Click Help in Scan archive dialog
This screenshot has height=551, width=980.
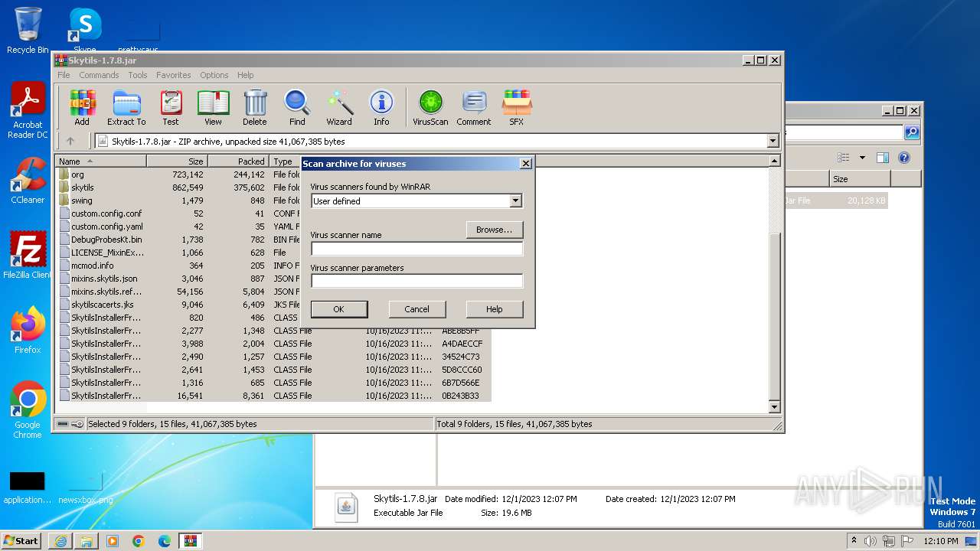coord(495,309)
